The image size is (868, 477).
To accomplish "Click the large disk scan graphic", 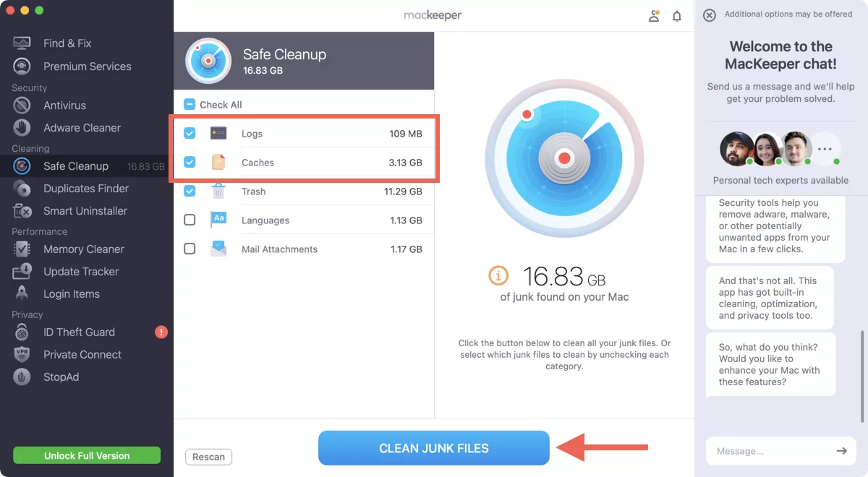I will [x=564, y=158].
